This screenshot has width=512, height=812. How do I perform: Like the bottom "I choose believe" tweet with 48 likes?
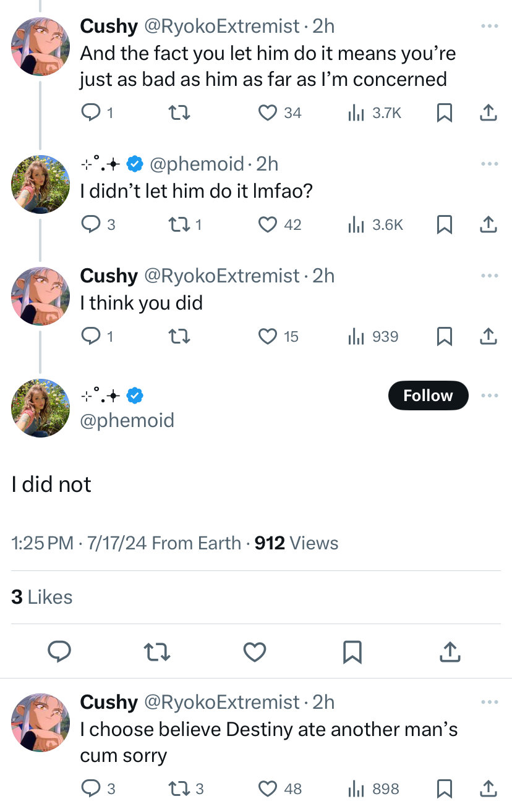point(279,789)
